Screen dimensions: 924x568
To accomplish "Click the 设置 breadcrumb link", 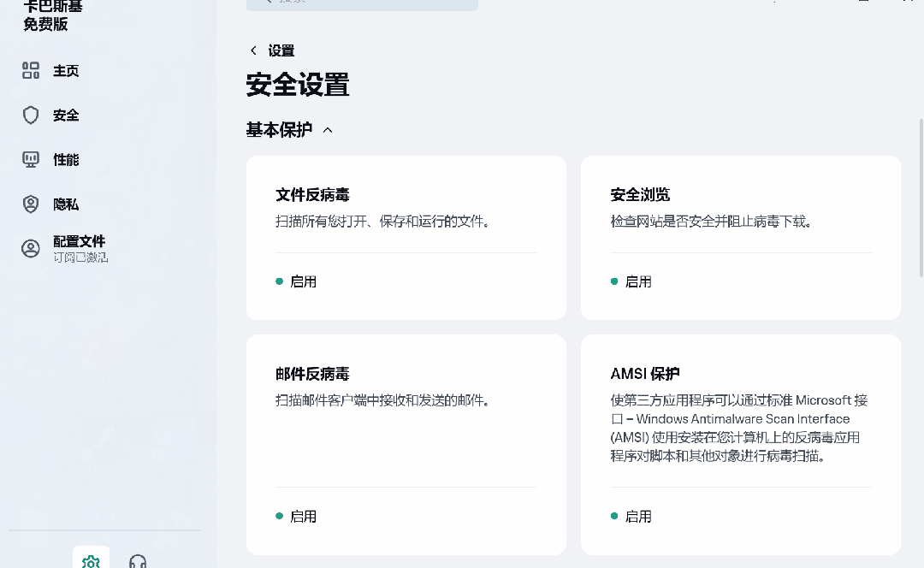I will (x=281, y=50).
